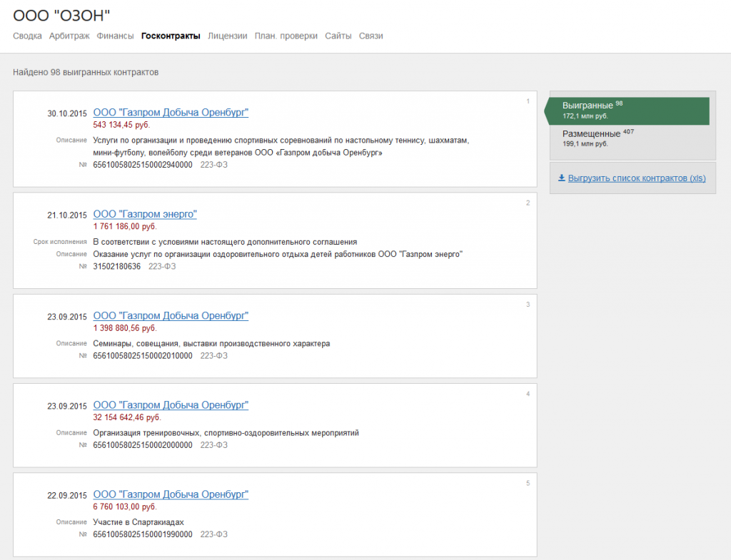Click Выгрузить список контрактов (xls) link
The image size is (731, 560).
[637, 178]
